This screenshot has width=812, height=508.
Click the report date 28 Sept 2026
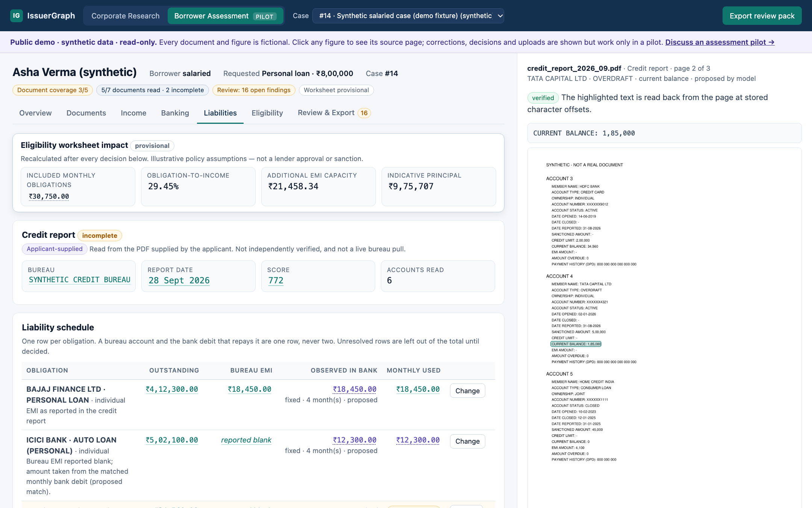179,280
